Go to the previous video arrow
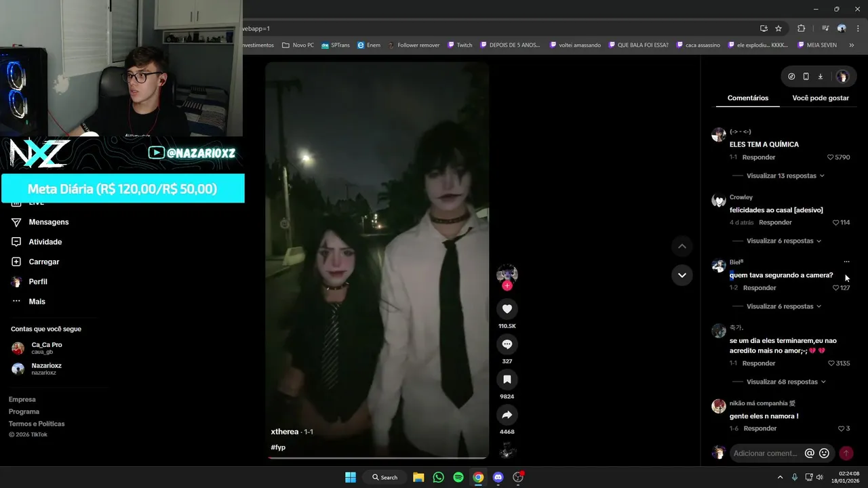Screen dimensions: 868x488 pyautogui.click(x=682, y=246)
